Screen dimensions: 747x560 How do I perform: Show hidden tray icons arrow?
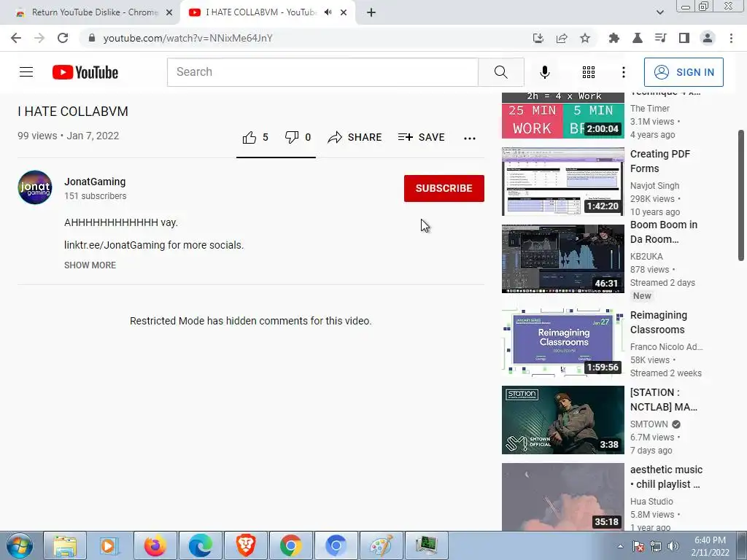(x=620, y=546)
